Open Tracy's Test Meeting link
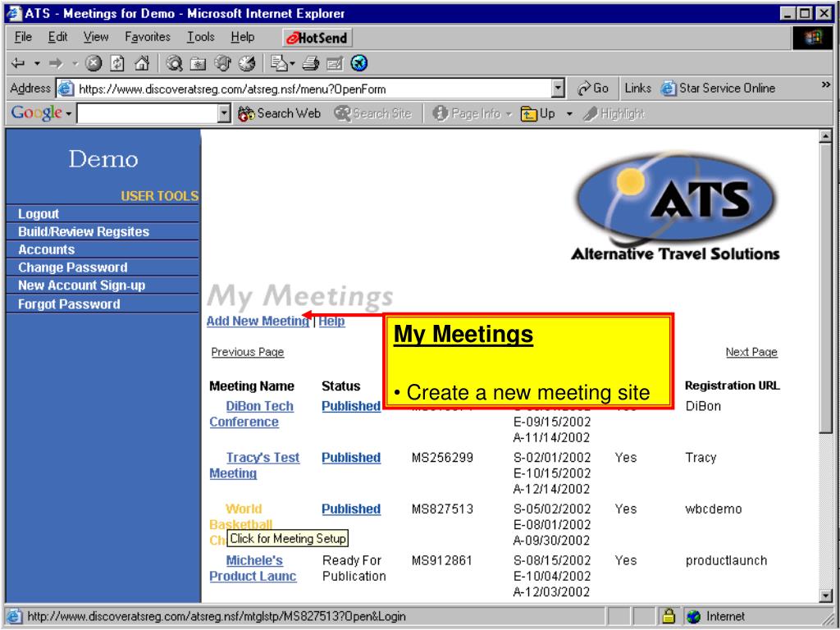The width and height of the screenshot is (840, 630). coord(254,466)
